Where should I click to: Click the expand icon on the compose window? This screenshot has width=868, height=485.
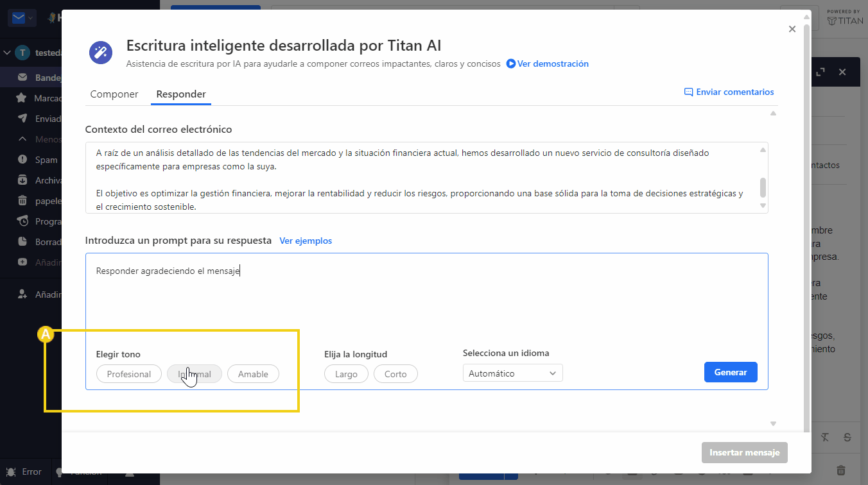click(x=820, y=72)
